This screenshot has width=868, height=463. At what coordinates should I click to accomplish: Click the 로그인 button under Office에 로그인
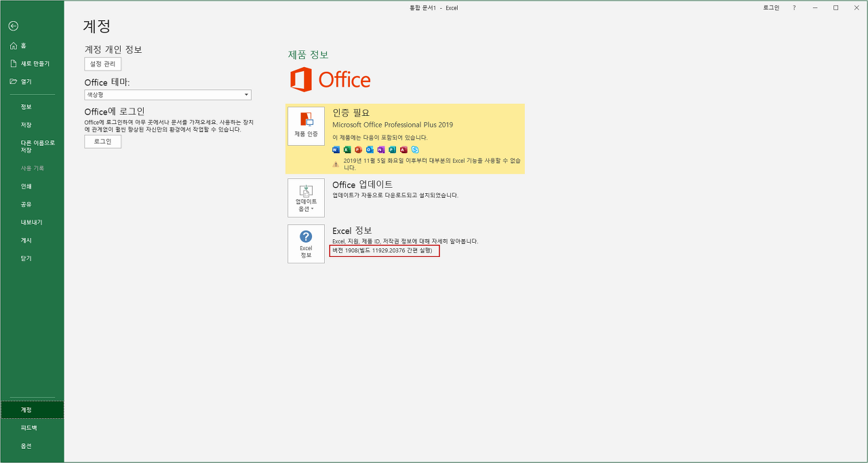(x=102, y=142)
